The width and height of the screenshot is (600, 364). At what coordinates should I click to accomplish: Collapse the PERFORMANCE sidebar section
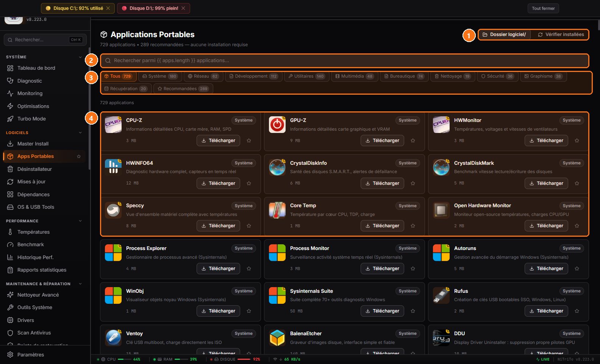[80, 221]
